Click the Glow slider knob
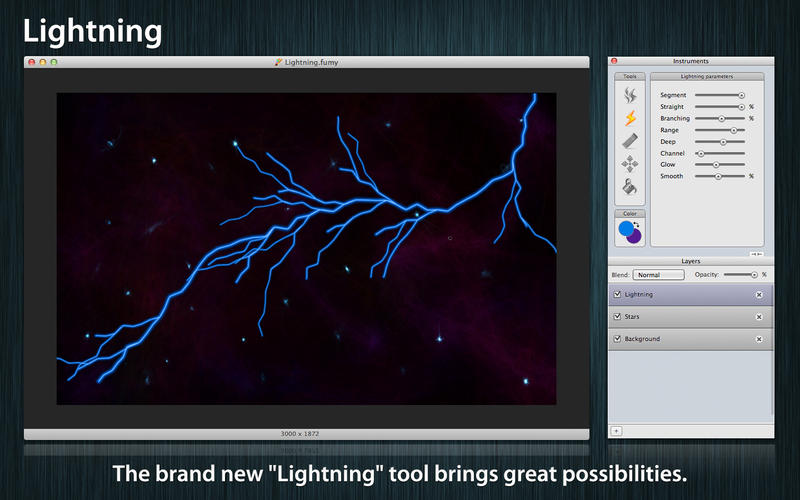This screenshot has width=800, height=500. pyautogui.click(x=716, y=164)
